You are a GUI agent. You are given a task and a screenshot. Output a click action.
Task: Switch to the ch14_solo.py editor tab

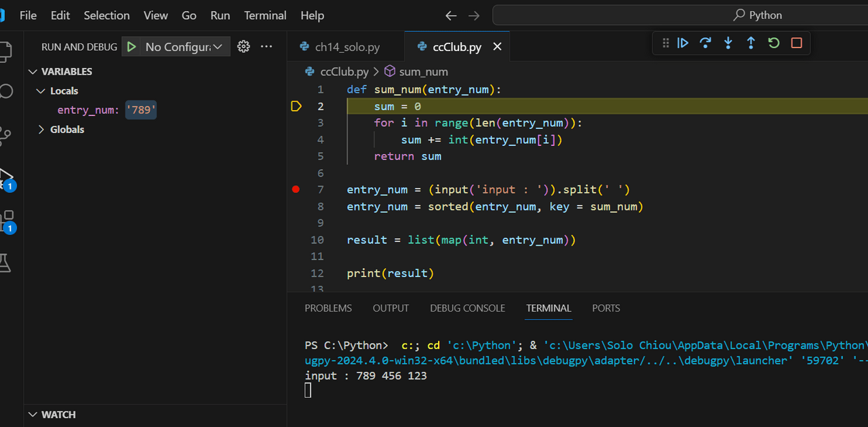[x=347, y=47]
